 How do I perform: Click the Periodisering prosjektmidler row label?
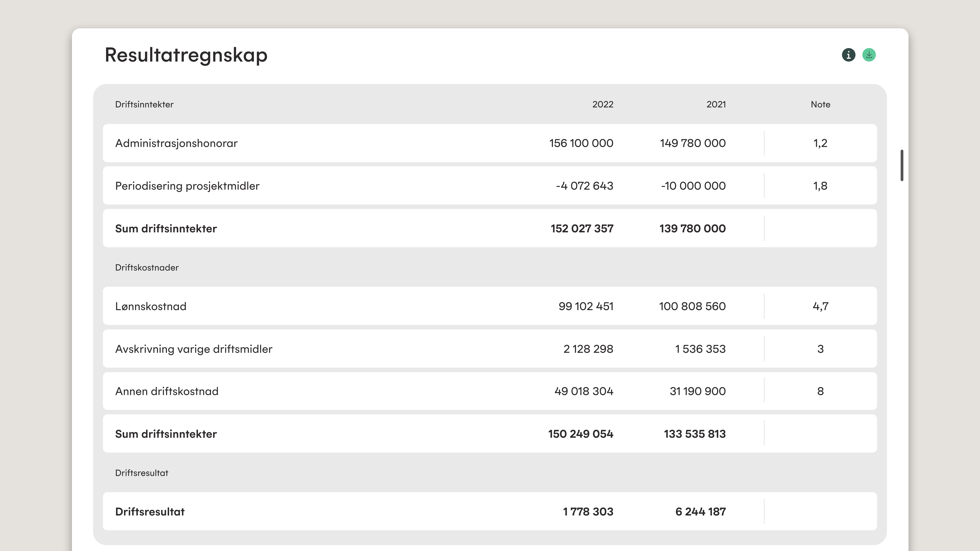(x=187, y=186)
